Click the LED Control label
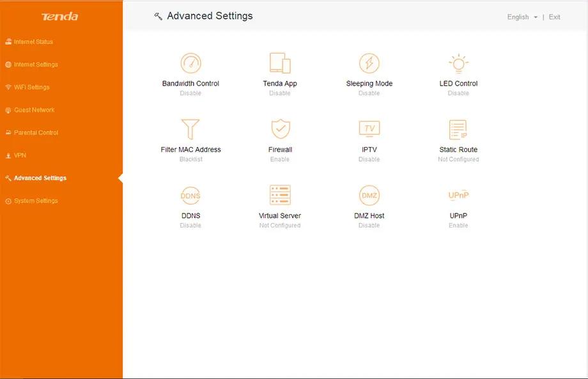The height and width of the screenshot is (379, 588). [x=458, y=83]
